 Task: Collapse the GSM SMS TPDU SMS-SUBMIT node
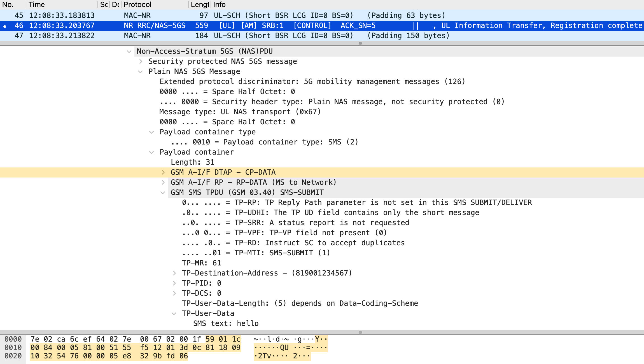pos(163,193)
